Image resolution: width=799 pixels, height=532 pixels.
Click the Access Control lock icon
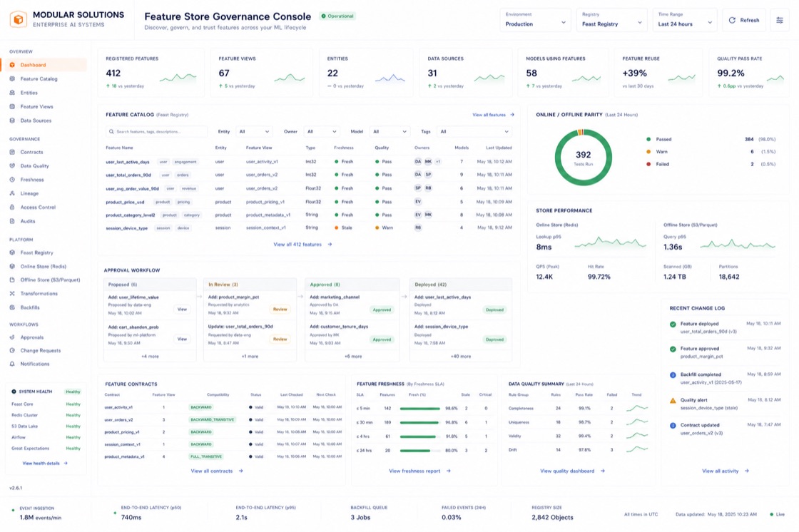pyautogui.click(x=12, y=208)
